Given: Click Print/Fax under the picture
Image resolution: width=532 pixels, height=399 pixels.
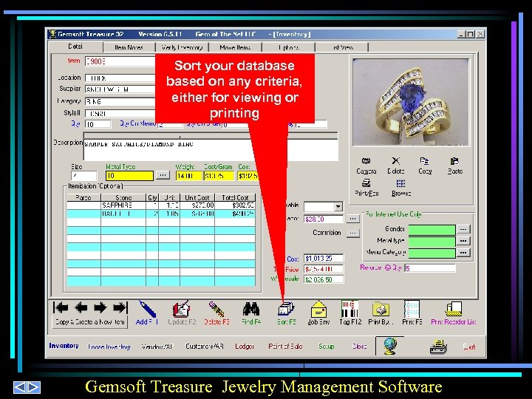Looking at the screenshot, I should pos(366,188).
